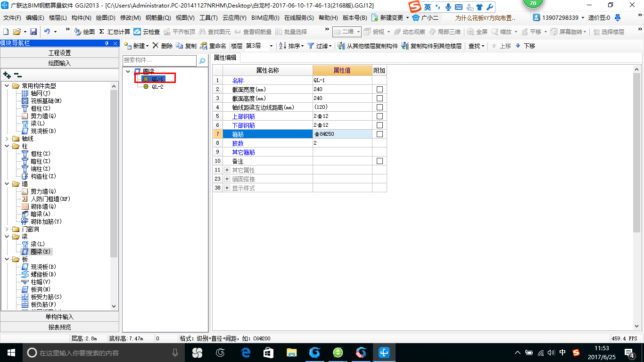Viewport: 644px width, 362px height.
Task: Open BIM应用(I) menu
Action: pyautogui.click(x=265, y=17)
